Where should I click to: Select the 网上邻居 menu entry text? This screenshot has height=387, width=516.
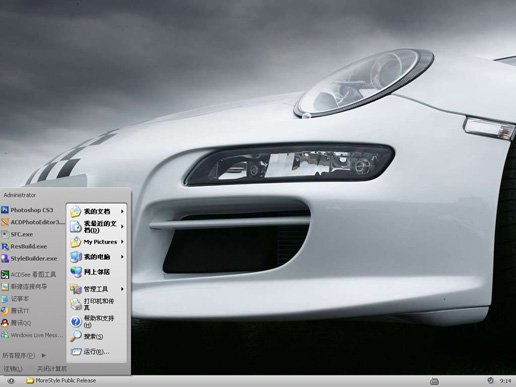(x=97, y=272)
